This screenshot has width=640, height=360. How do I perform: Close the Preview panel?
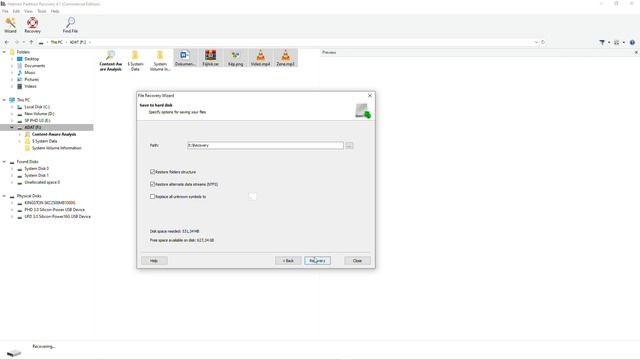click(636, 52)
